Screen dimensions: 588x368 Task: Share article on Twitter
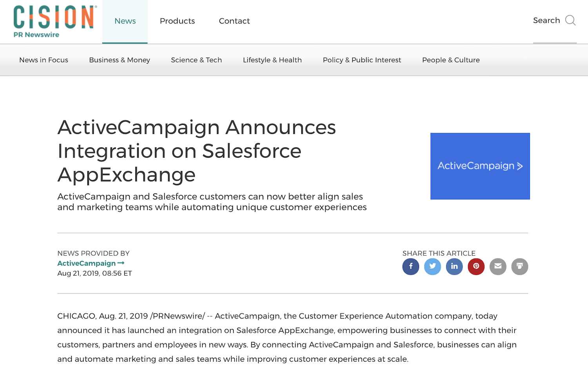coord(433,266)
